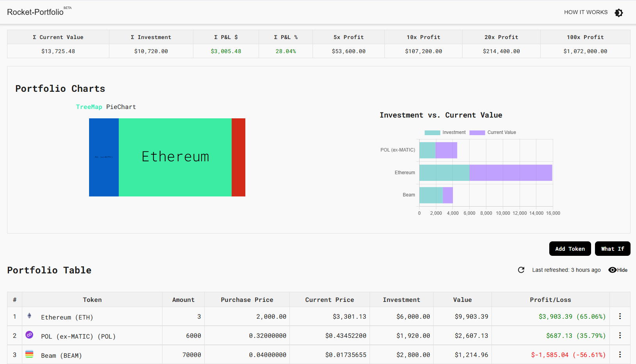
Task: Click the POL token logo icon
Action: (29, 335)
